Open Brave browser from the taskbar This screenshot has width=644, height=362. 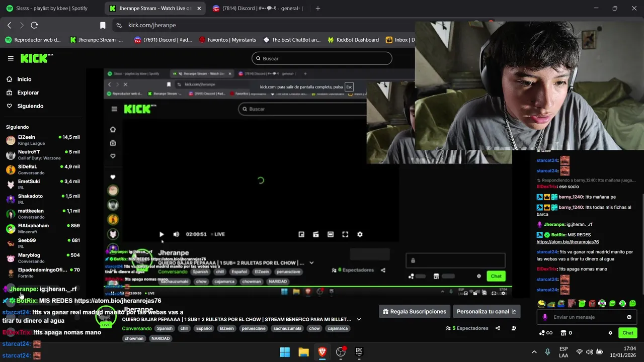pyautogui.click(x=322, y=352)
